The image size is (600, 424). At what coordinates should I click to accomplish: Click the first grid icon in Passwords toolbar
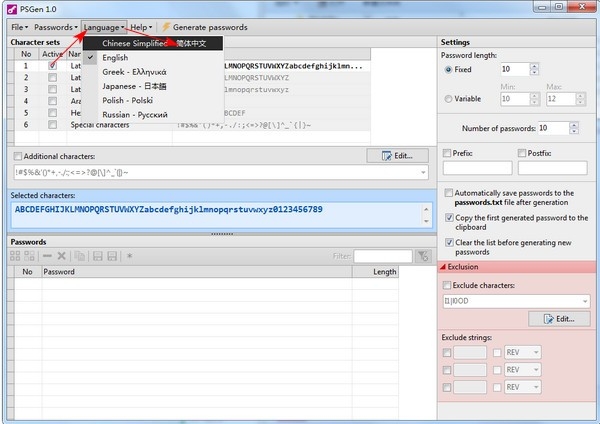click(16, 257)
